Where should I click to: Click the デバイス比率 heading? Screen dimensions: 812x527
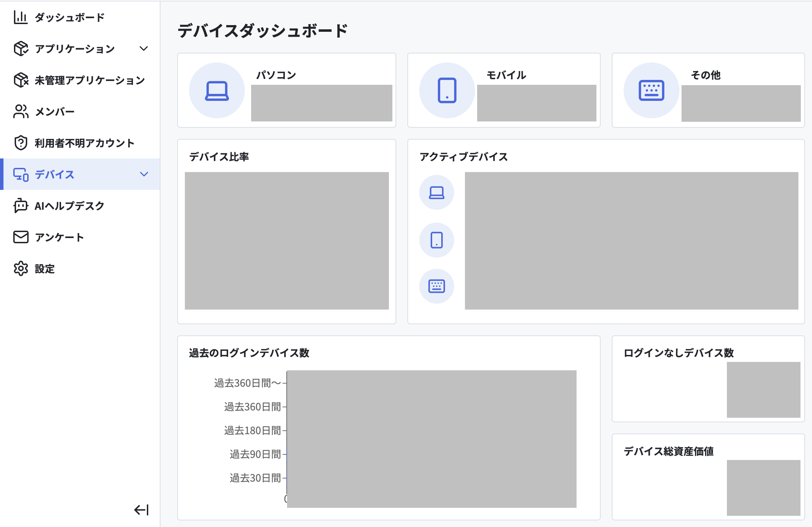click(x=219, y=157)
